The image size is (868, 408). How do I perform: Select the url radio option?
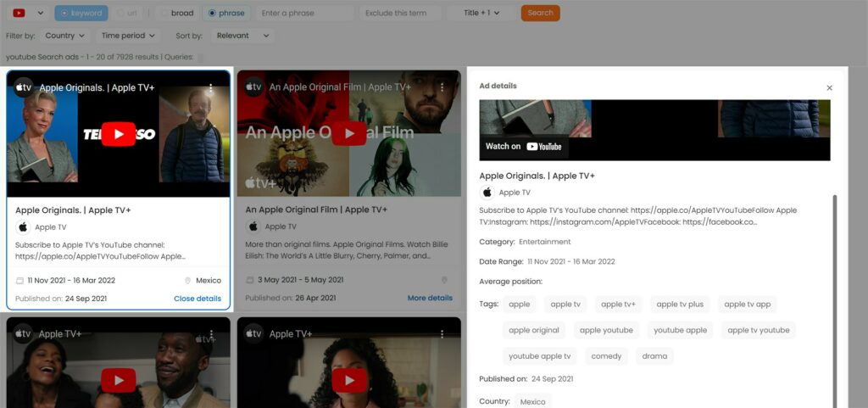127,13
